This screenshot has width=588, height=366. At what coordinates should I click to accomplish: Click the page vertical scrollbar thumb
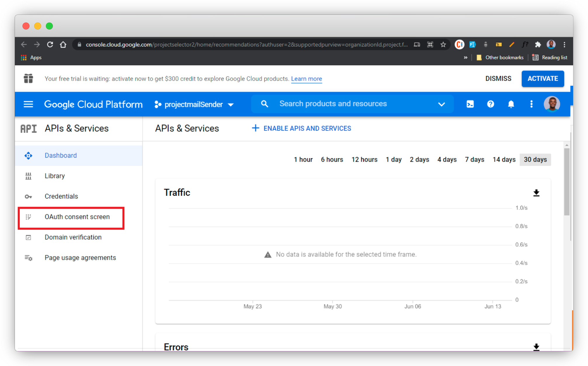(567, 182)
